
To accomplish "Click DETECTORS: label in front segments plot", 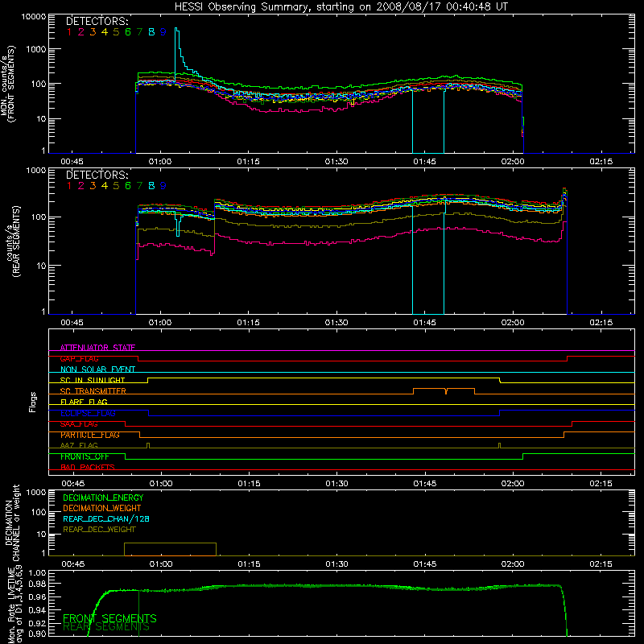I will tap(97, 21).
